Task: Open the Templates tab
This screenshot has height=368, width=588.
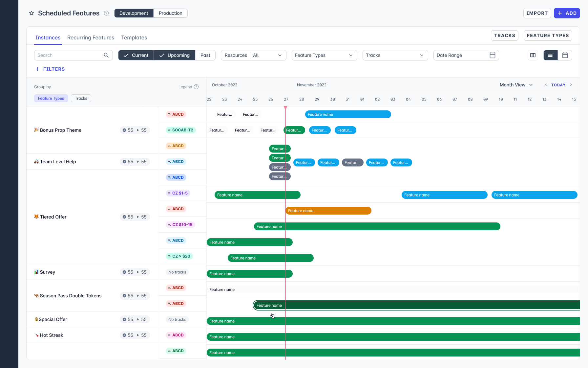Action: (134, 37)
